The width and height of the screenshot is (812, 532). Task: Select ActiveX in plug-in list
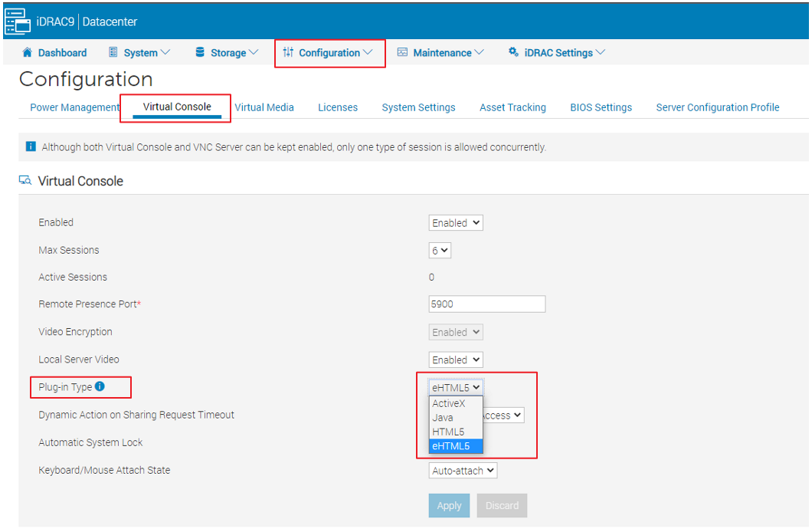456,403
